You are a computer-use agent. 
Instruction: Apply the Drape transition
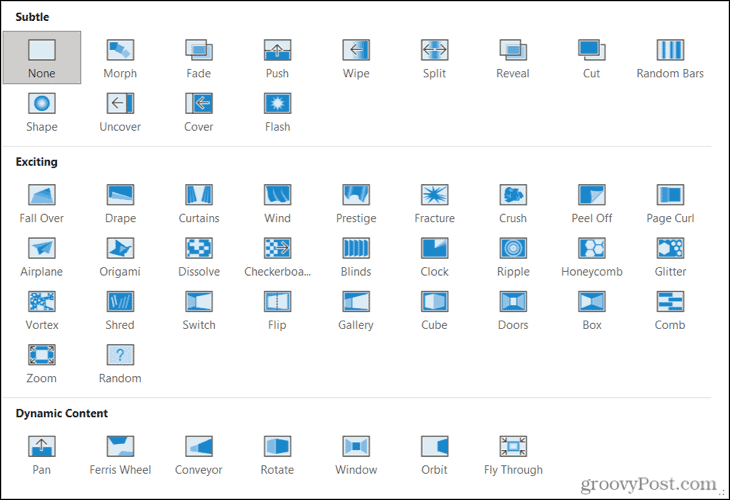pos(120,203)
